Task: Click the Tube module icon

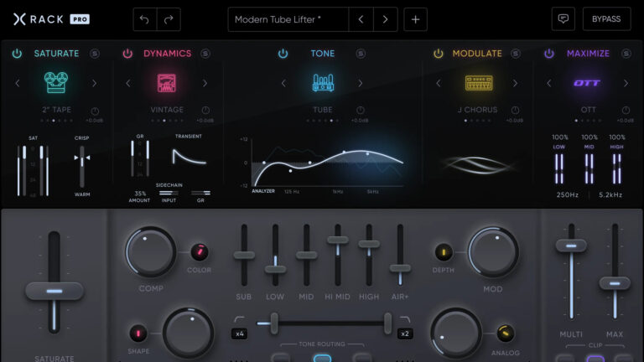Action: tap(323, 82)
